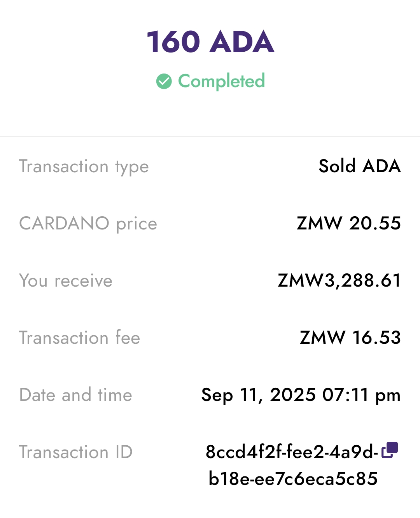Image resolution: width=420 pixels, height=518 pixels.
Task: Click the 'Date and time' label
Action: click(x=76, y=395)
